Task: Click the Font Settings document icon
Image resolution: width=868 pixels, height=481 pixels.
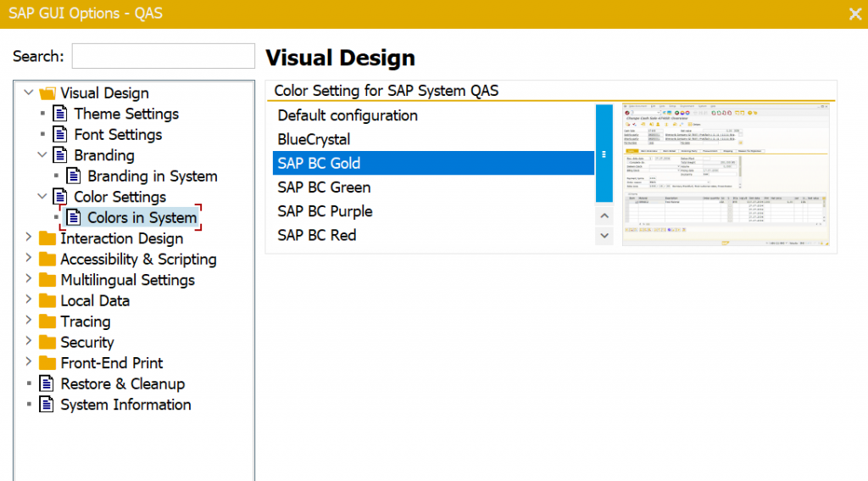Action: (59, 134)
